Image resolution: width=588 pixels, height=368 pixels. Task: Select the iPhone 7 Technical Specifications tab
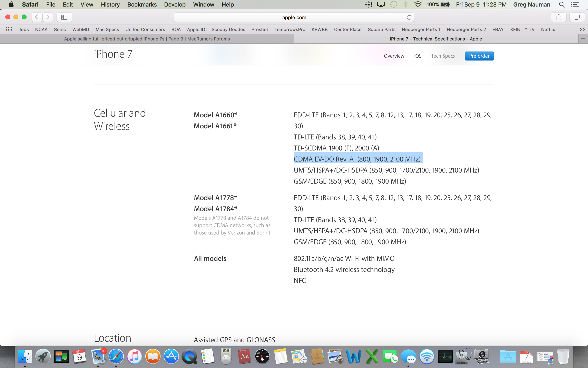[436, 39]
